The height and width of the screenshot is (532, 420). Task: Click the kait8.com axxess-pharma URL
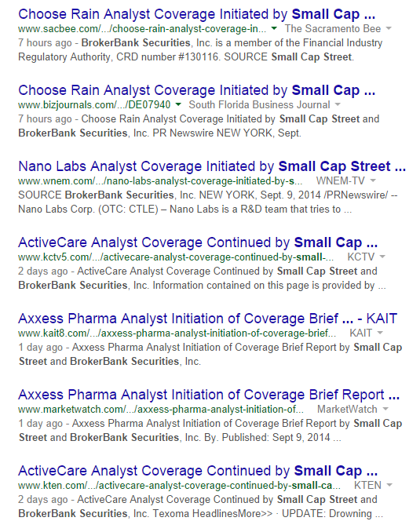pos(177,333)
